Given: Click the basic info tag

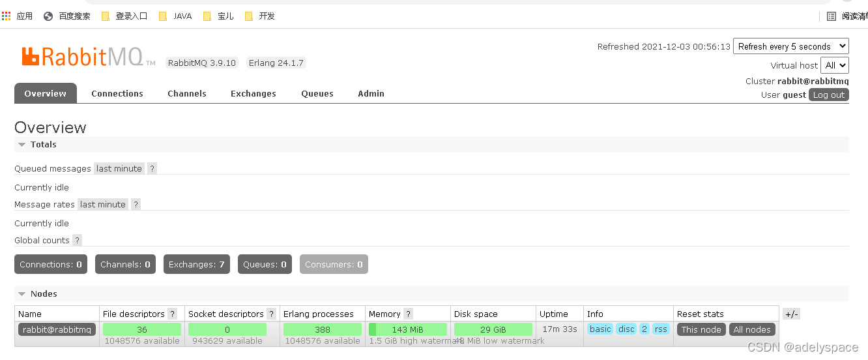Looking at the screenshot, I should 600,329.
